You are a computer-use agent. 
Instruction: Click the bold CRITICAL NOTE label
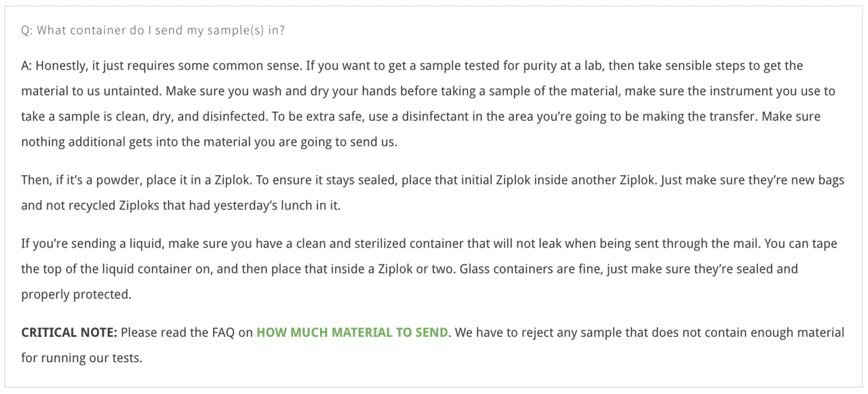click(x=69, y=332)
